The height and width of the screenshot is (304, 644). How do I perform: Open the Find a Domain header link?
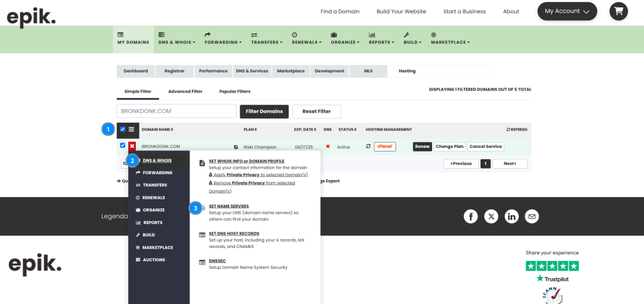pos(340,11)
